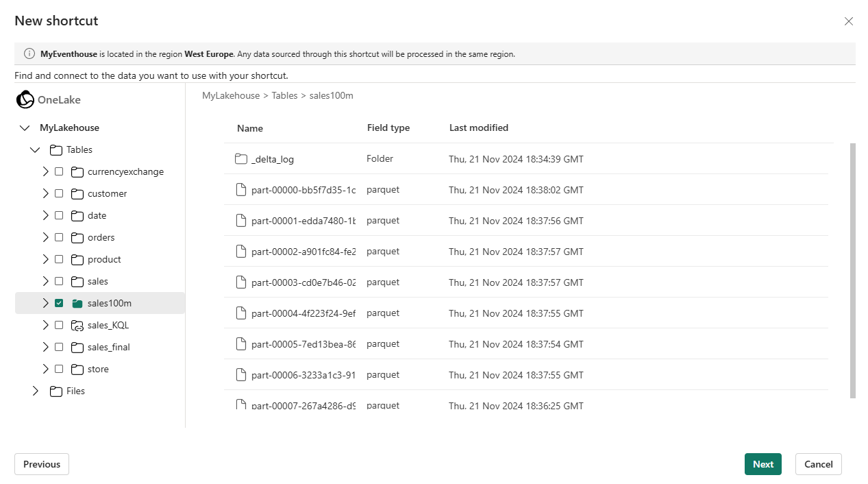Image resolution: width=868 pixels, height=484 pixels.
Task: Click the file list vertical scrollbar
Action: 853,270
